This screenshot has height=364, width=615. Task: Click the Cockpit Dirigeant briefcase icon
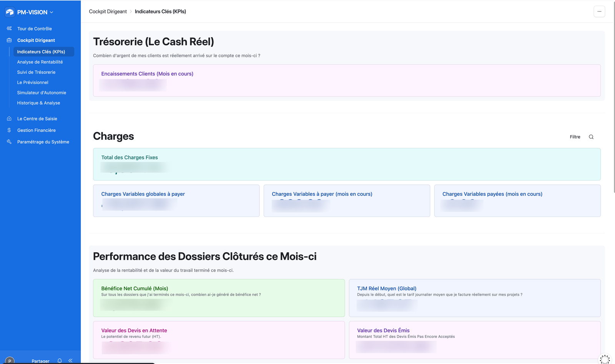coord(9,40)
